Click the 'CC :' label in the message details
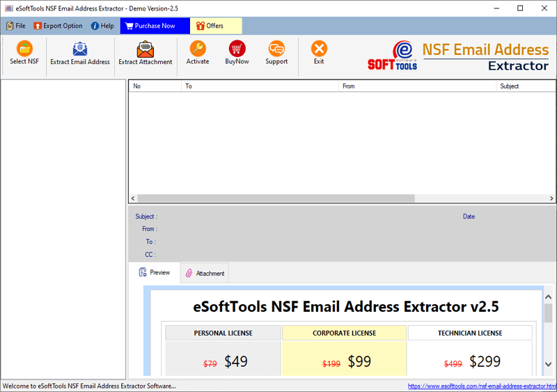 (150, 254)
